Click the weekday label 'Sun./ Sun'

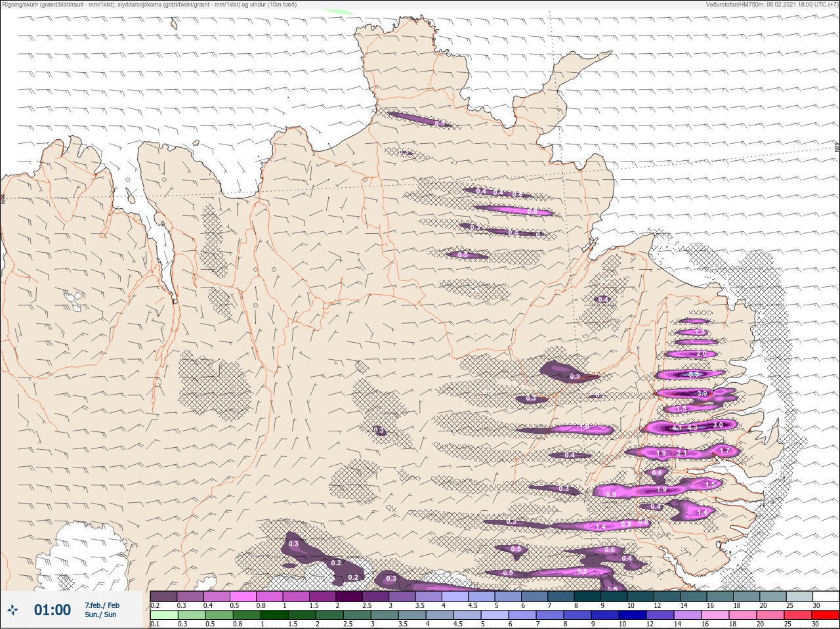(x=100, y=615)
